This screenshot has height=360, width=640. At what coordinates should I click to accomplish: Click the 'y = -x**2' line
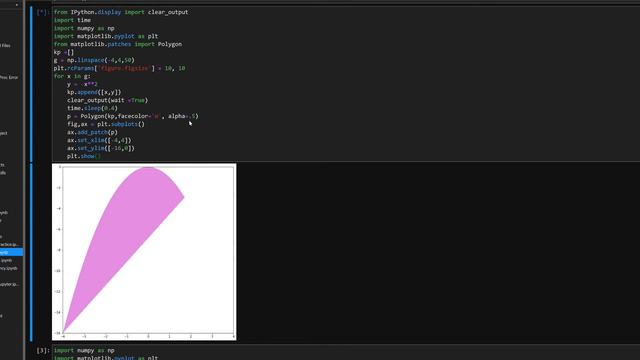pyautogui.click(x=82, y=84)
